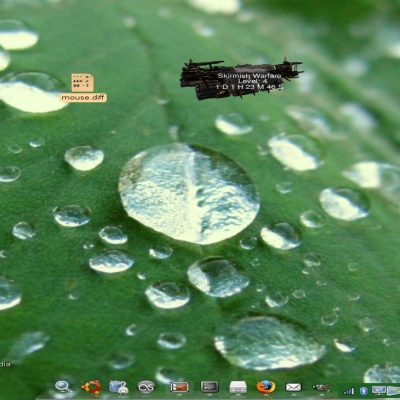
Task: Open the display monitor tray icon
Action: click(379, 390)
